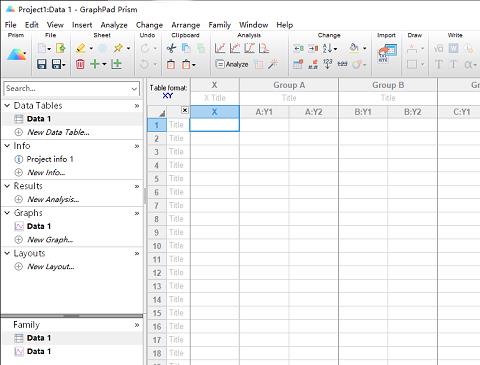The width and height of the screenshot is (480, 365).
Task: Click the A:Y1 column header
Action: 264,112
